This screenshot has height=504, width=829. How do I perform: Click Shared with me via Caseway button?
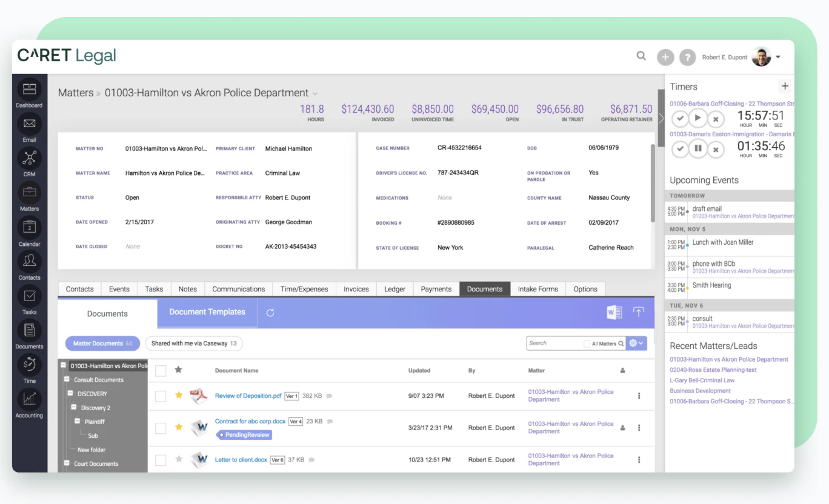[x=194, y=343]
